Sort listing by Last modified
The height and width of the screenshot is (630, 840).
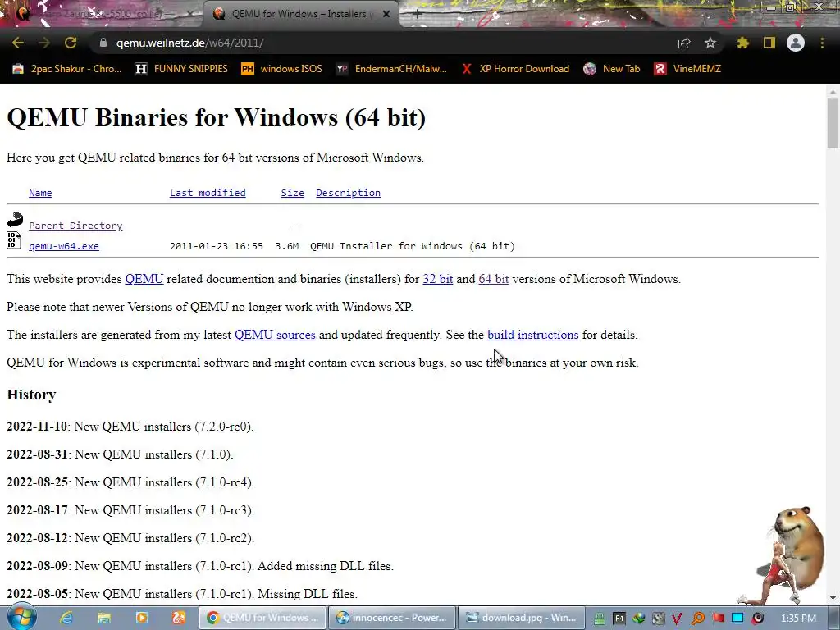pyautogui.click(x=208, y=193)
